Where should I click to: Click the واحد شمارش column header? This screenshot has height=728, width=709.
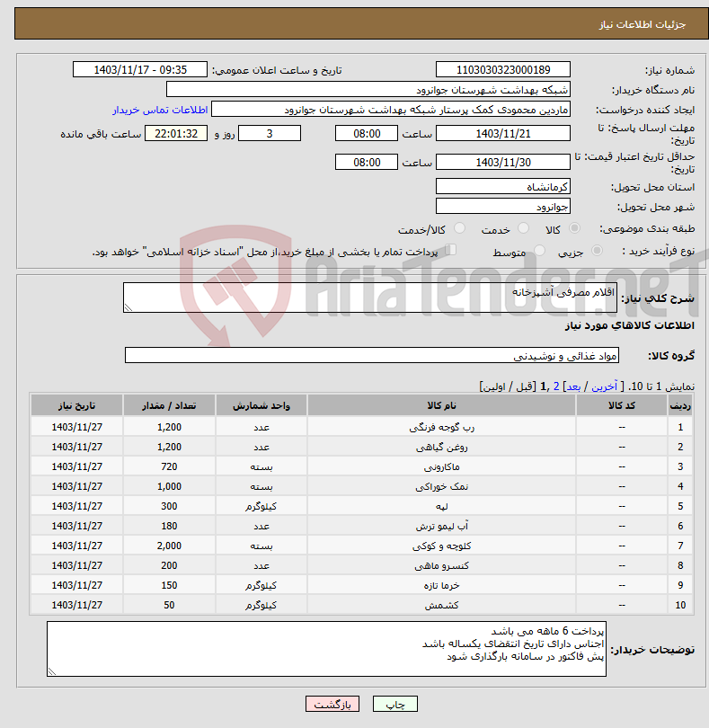261,405
